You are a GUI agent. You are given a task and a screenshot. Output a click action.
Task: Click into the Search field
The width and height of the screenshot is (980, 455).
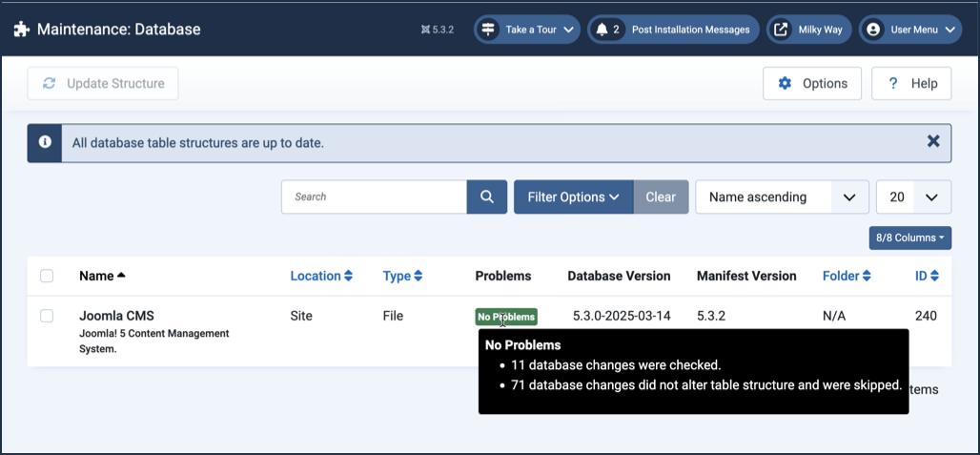click(x=374, y=196)
